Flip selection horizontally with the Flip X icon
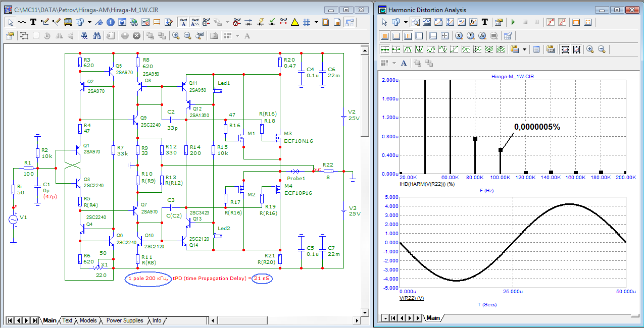The image size is (644, 328). coord(59,36)
